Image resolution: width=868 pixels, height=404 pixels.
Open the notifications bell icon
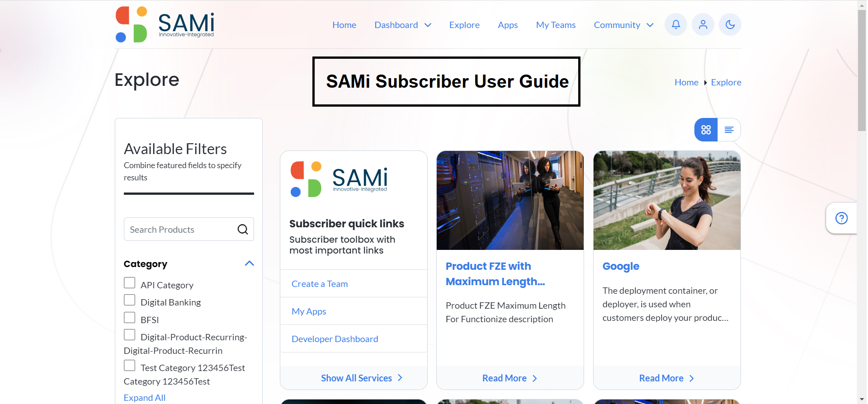point(675,24)
